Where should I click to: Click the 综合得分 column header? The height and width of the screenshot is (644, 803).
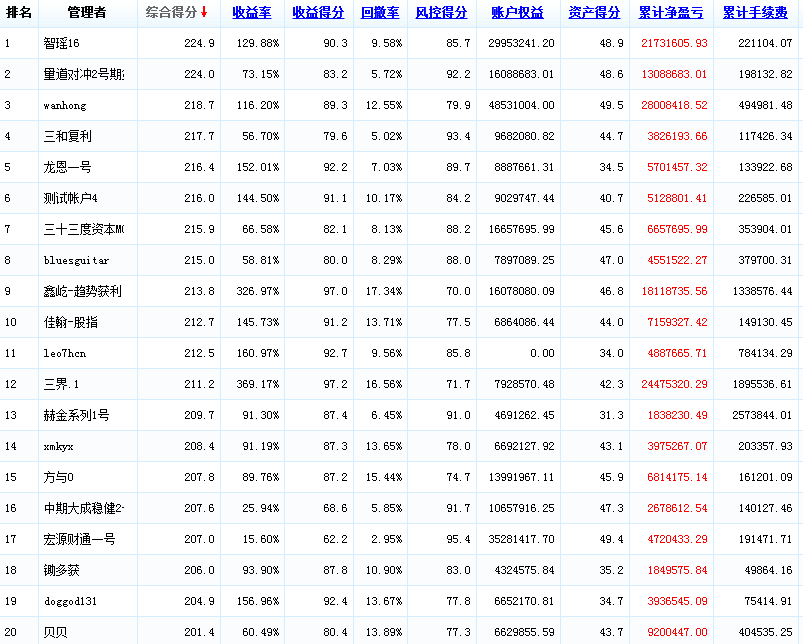170,13
